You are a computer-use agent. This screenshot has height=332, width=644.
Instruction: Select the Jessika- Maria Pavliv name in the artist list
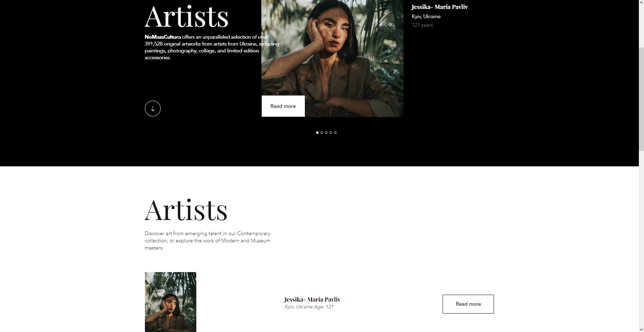pyautogui.click(x=312, y=299)
